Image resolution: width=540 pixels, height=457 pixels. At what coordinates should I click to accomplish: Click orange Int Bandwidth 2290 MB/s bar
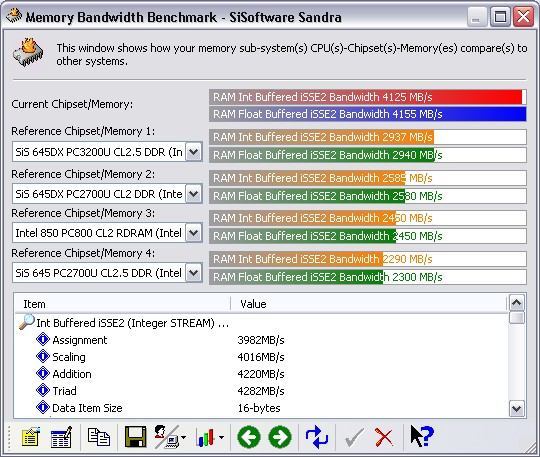(x=367, y=259)
